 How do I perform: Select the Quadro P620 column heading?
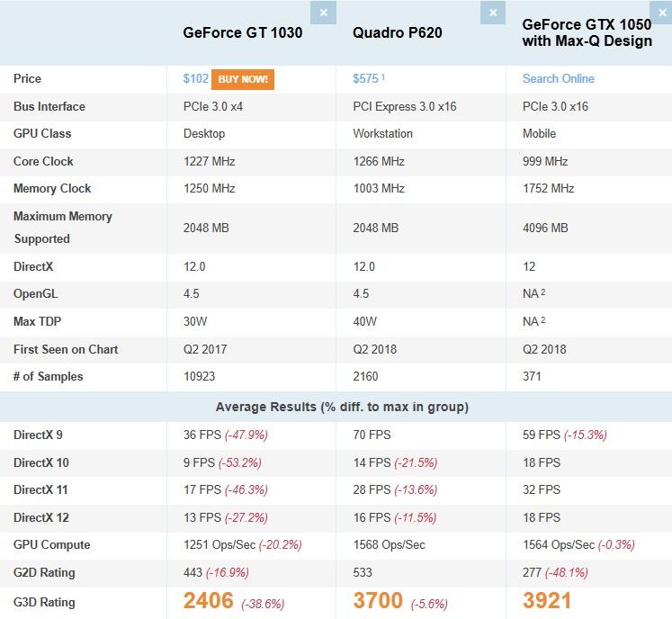pos(397,33)
